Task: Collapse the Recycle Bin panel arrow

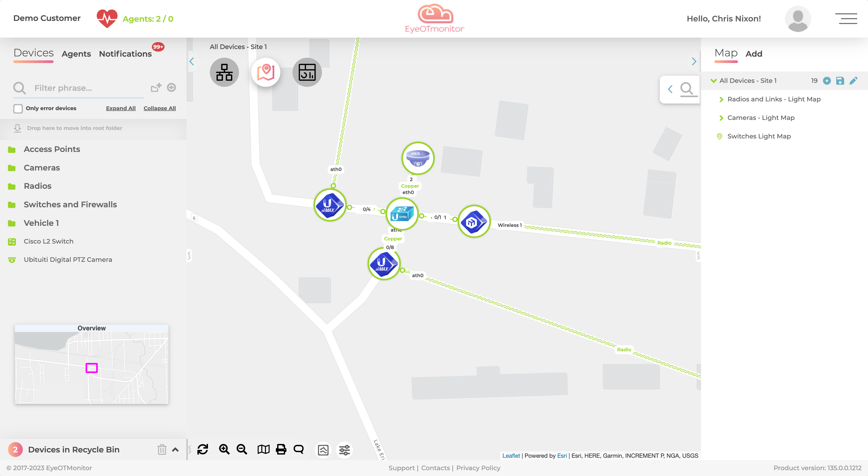Action: (175, 450)
